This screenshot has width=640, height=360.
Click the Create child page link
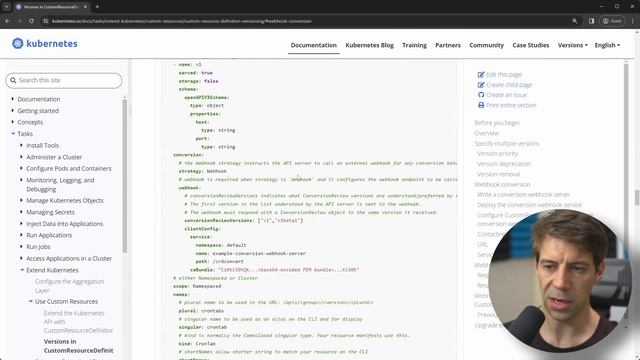(509, 85)
